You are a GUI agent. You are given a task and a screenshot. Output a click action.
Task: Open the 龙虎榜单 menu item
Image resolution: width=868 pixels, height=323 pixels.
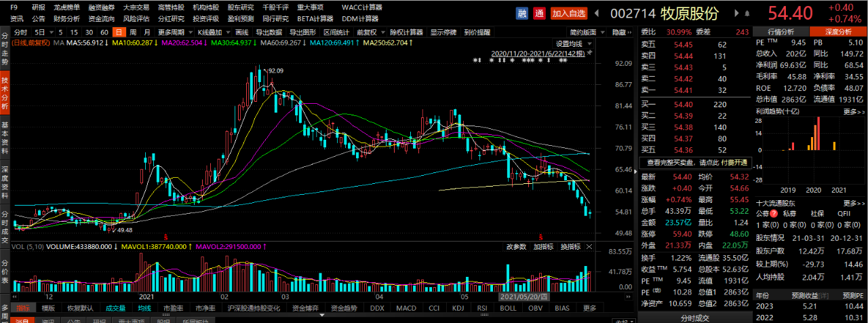pyautogui.click(x=66, y=7)
